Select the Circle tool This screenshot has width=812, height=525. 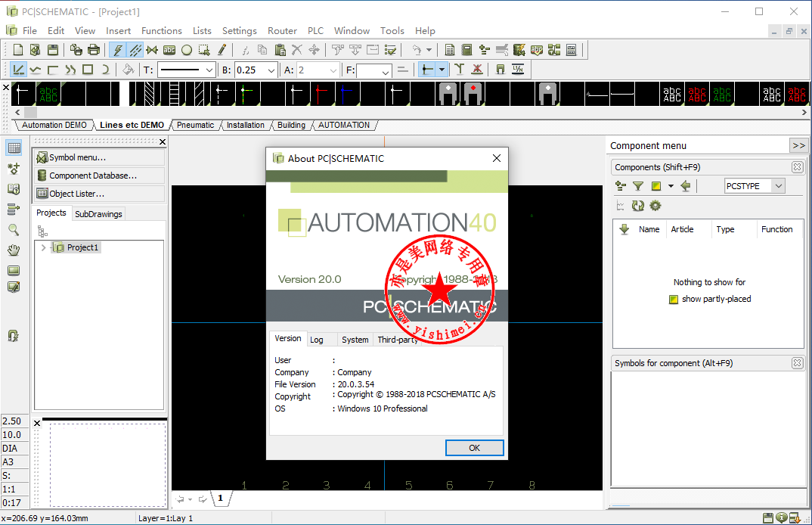coord(187,50)
